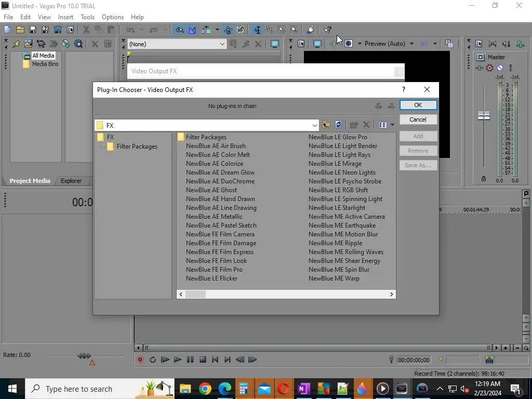Open the Options menu
Viewport: 532px width, 399px height.
pos(113,17)
